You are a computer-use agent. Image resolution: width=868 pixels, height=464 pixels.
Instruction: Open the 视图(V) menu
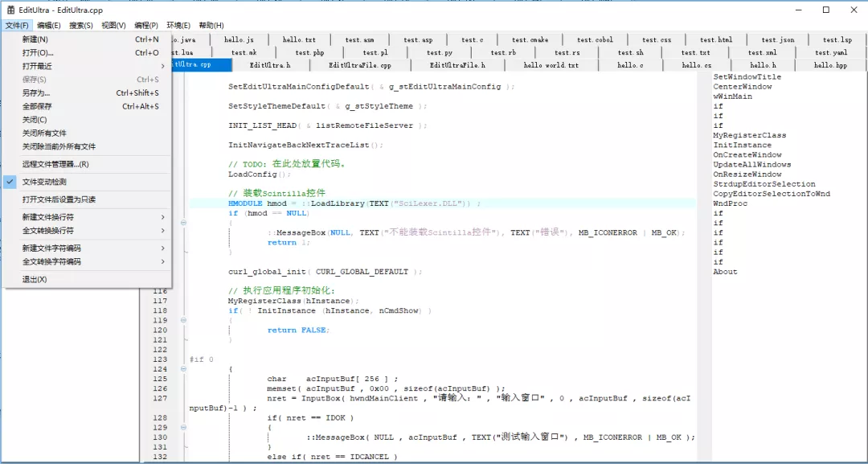click(113, 26)
